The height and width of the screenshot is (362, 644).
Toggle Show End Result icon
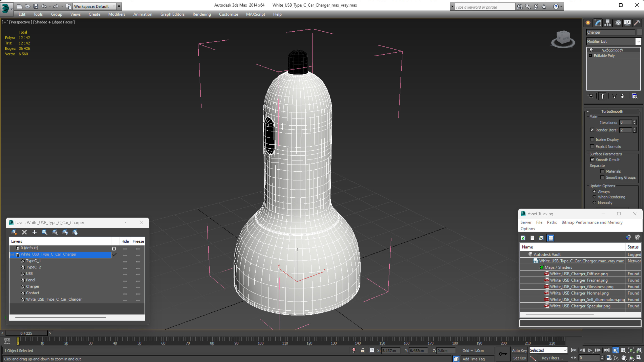pyautogui.click(x=602, y=96)
